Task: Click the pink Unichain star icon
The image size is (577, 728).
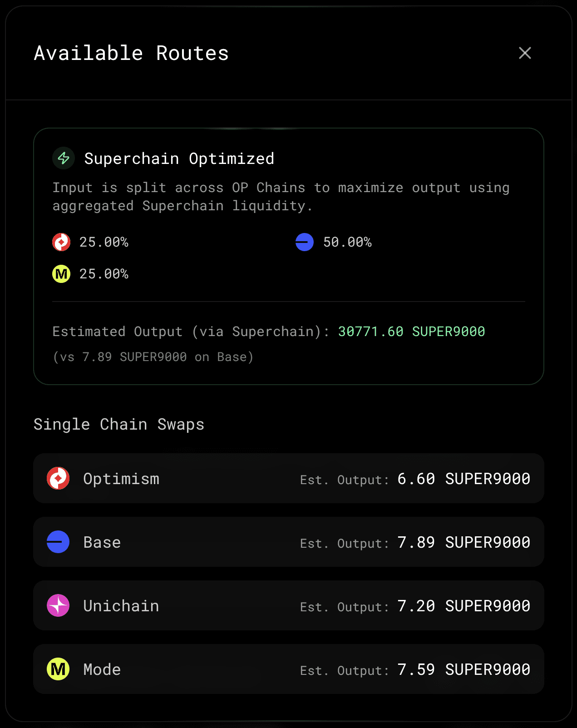Action: coord(58,605)
